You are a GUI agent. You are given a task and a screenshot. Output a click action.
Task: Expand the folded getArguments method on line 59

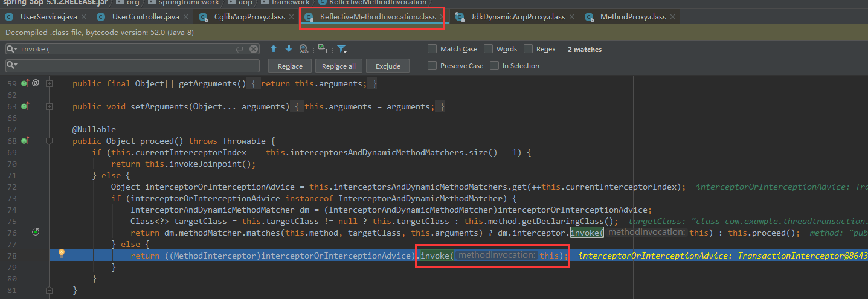pos(49,83)
